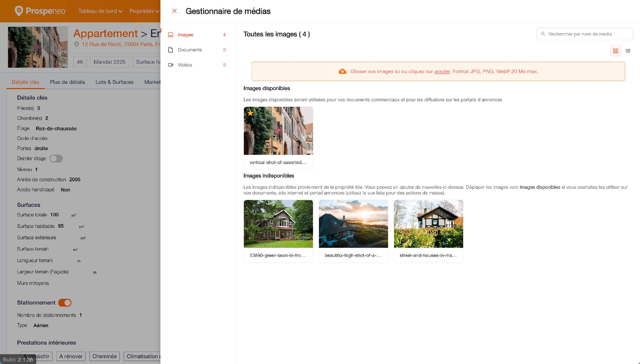Select the beautiful-high-shot image thumbnail
Screen dimensions: 640x364
(353, 224)
